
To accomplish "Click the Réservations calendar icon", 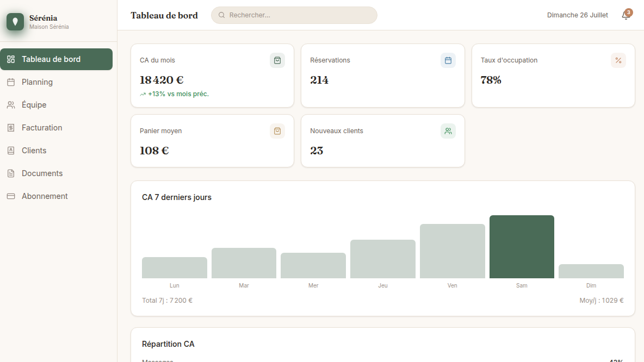I will coord(448,60).
